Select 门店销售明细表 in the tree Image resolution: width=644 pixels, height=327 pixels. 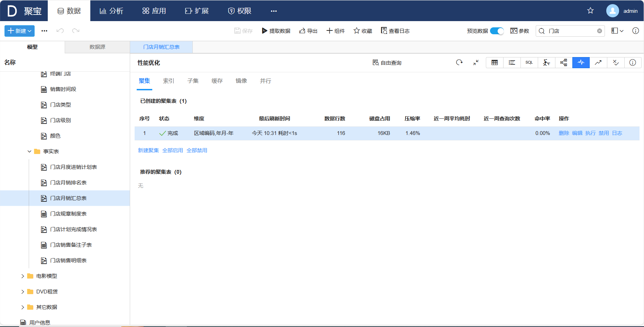pyautogui.click(x=68, y=261)
